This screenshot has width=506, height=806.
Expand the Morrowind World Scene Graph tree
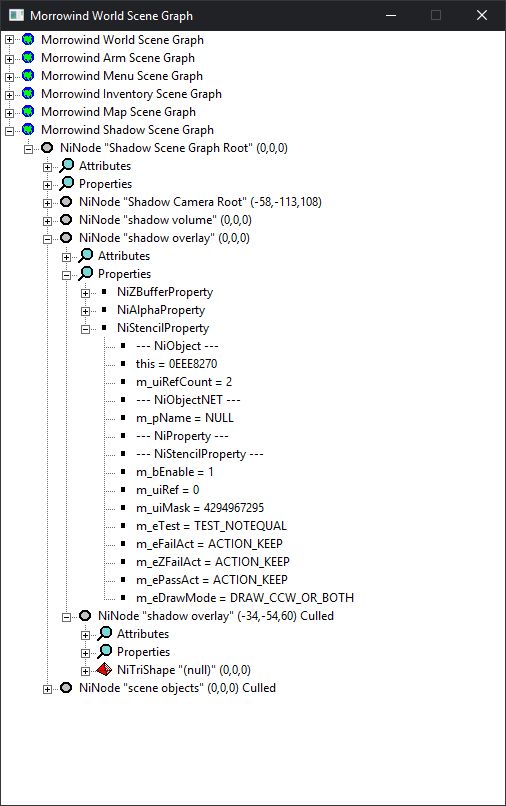click(x=9, y=40)
